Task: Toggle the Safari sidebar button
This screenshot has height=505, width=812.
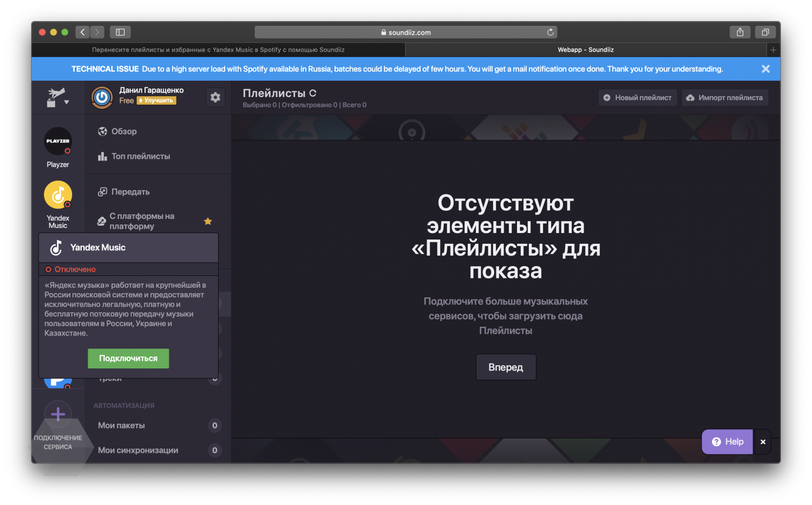Action: point(120,33)
